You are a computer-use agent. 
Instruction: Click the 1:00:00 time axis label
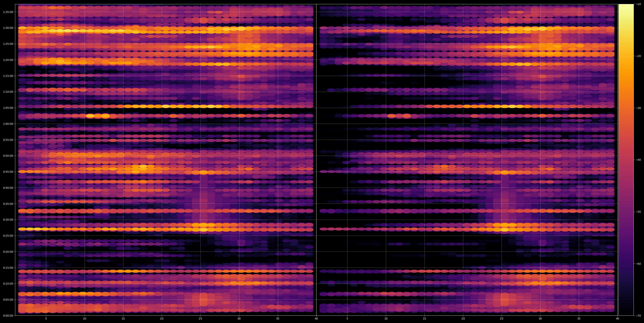tap(8, 124)
